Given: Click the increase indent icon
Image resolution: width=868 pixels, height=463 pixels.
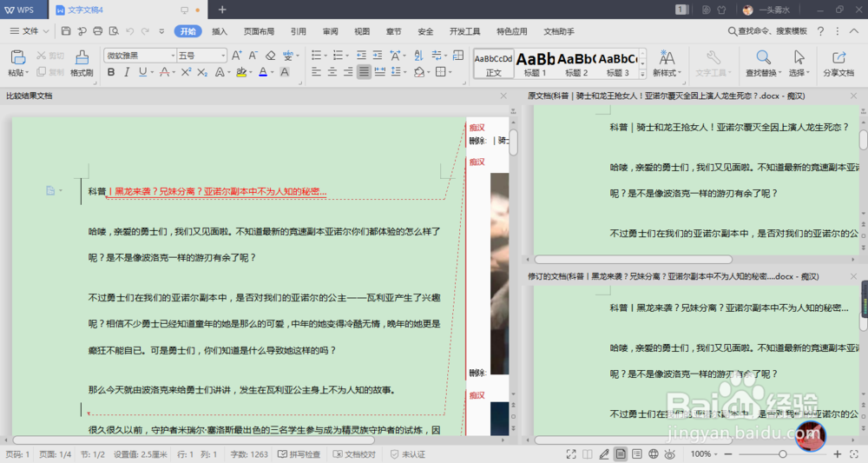Looking at the screenshot, I should pyautogui.click(x=378, y=56).
